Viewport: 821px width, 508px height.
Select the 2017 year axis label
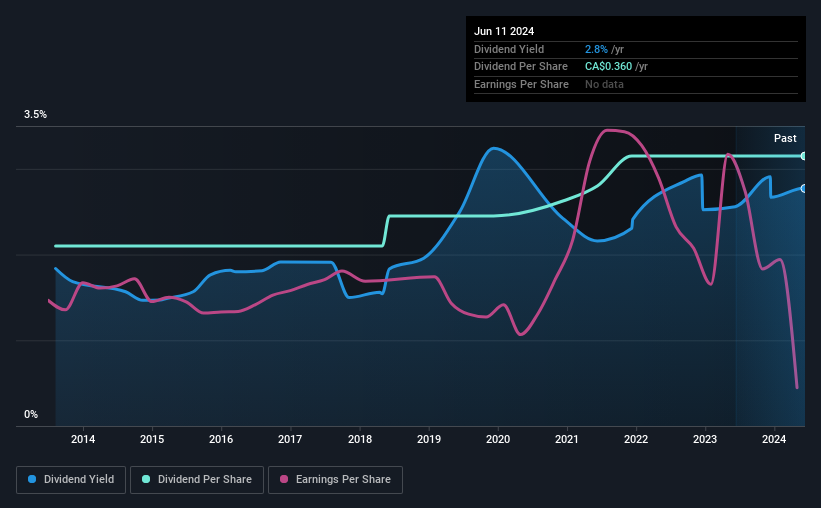[290, 439]
